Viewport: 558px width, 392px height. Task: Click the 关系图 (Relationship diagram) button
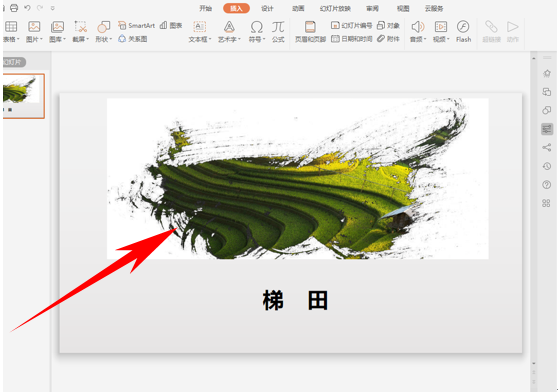(x=132, y=39)
